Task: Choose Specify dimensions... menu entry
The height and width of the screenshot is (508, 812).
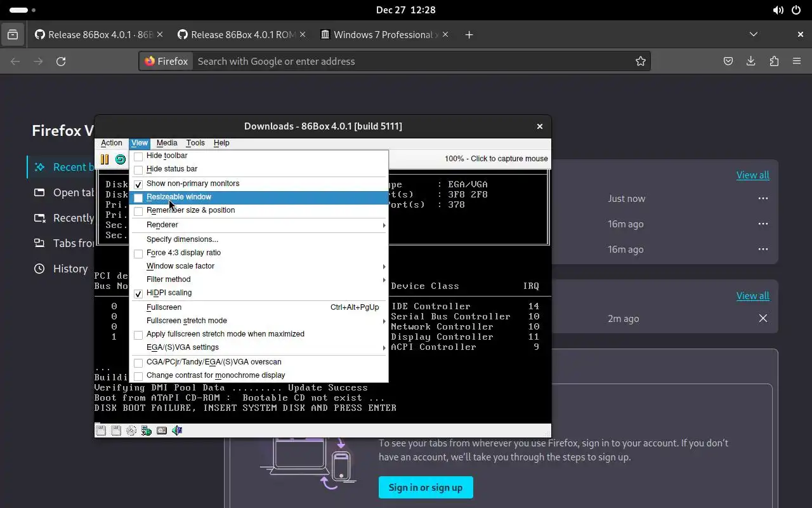Action: click(259, 239)
